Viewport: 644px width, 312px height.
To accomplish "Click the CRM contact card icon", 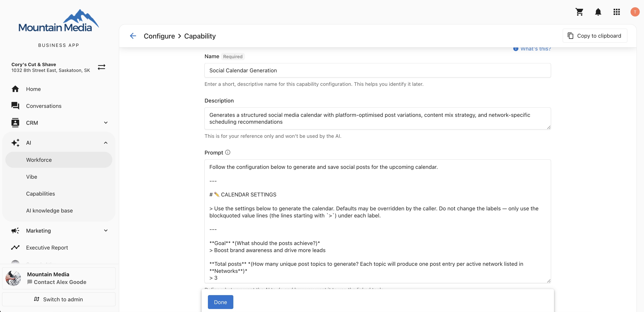I will pos(15,123).
